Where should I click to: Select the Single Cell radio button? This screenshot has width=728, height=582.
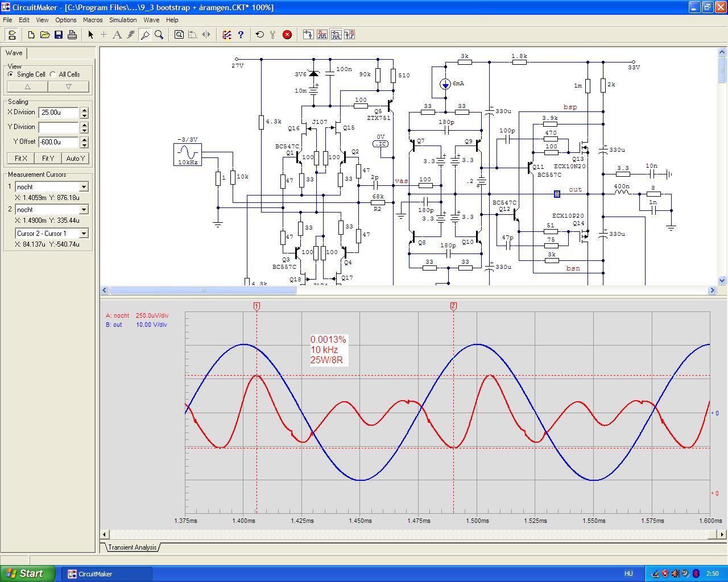11,74
